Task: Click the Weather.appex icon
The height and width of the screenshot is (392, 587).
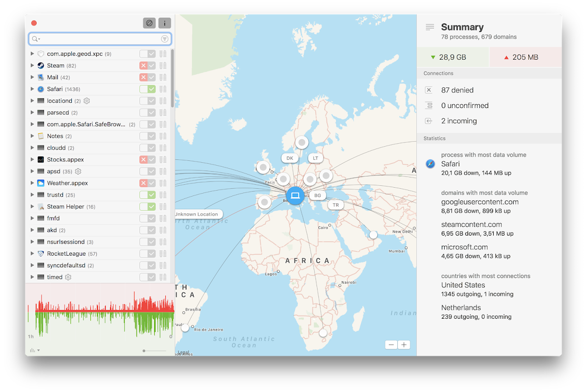Action: click(41, 183)
